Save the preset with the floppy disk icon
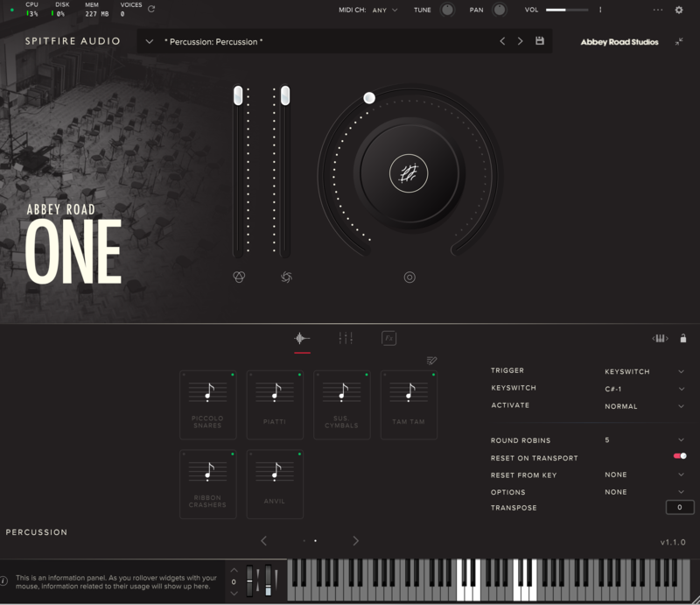The height and width of the screenshot is (605, 700). (x=540, y=40)
